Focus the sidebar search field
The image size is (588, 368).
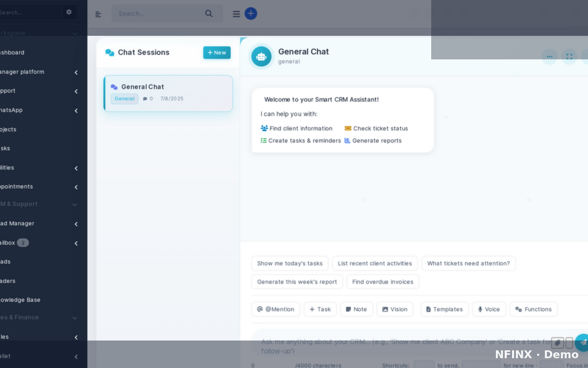(30, 12)
